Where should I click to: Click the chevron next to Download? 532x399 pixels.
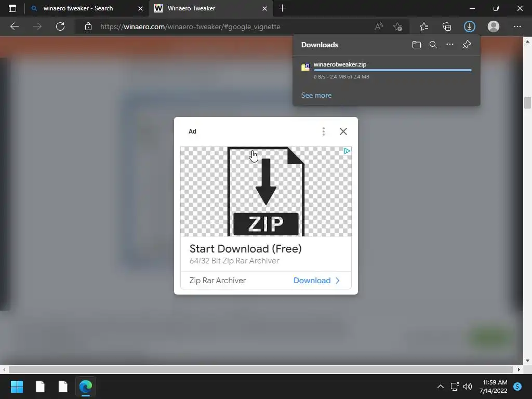(338, 281)
